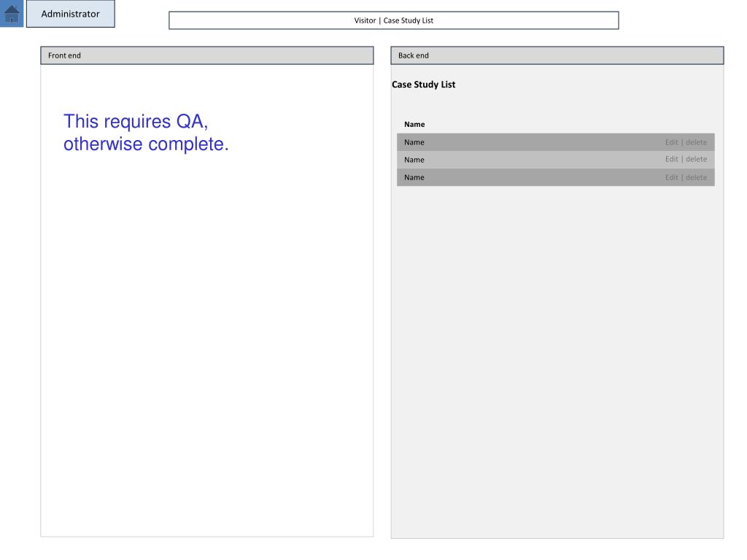Select the Front end panel header

[x=206, y=55]
